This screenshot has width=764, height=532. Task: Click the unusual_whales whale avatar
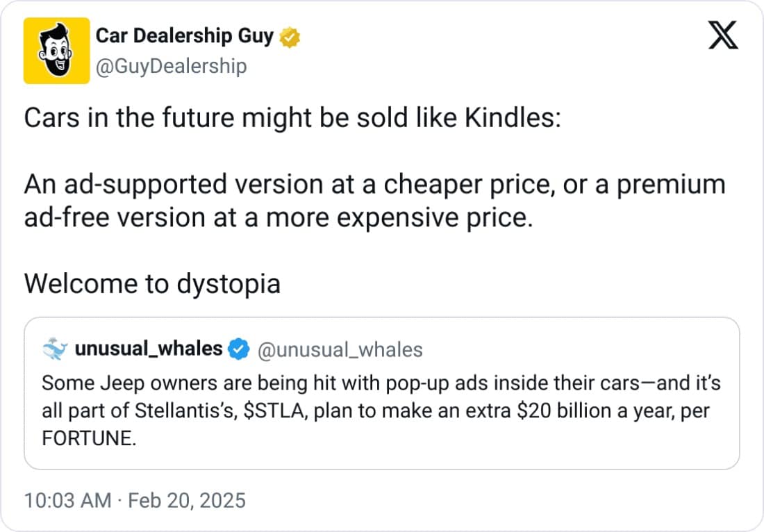click(55, 349)
